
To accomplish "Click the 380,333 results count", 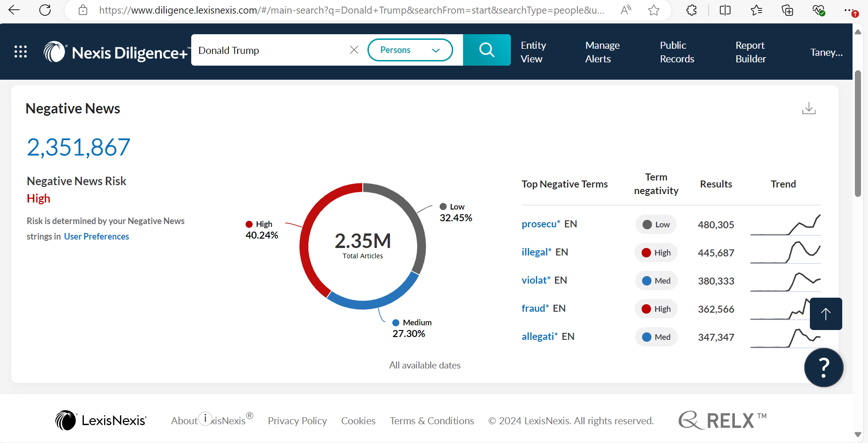I will coord(716,281).
